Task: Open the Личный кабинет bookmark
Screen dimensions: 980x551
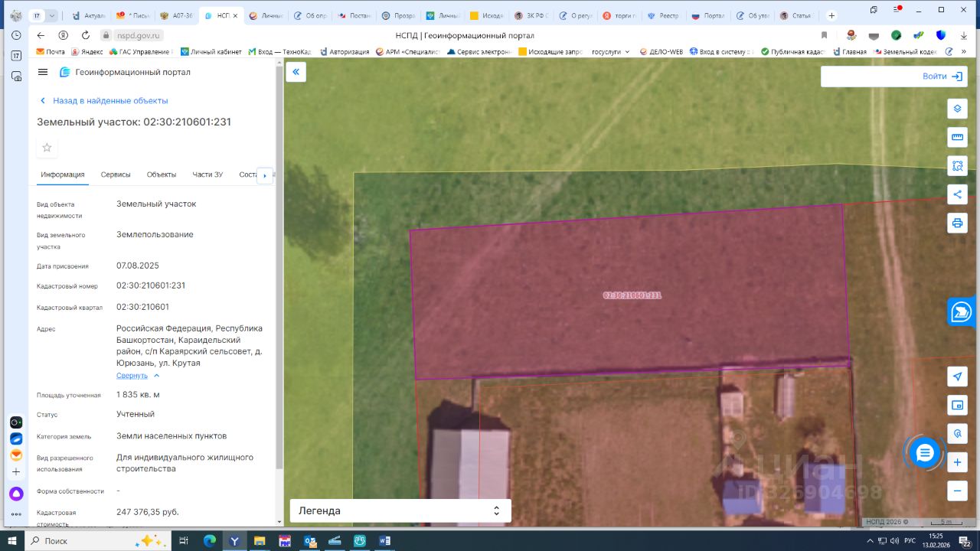Action: tap(210, 52)
